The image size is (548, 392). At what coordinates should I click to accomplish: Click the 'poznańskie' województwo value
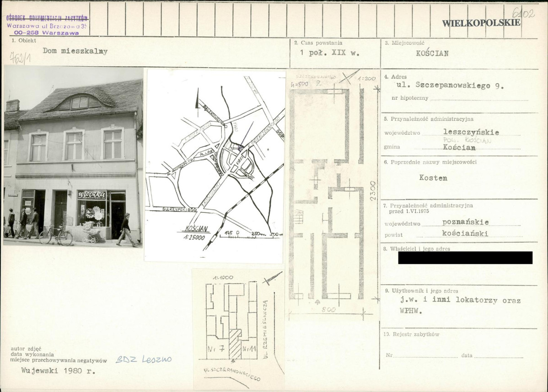pyautogui.click(x=466, y=222)
